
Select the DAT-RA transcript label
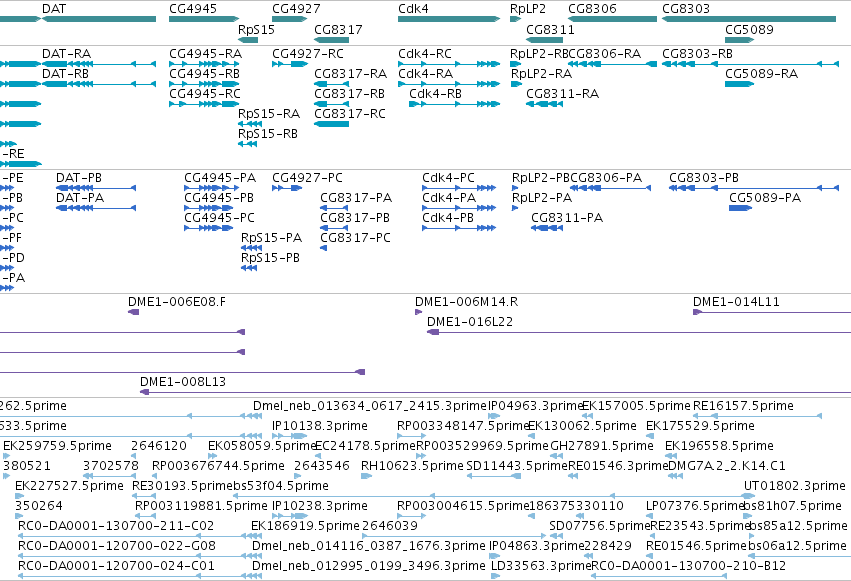pyautogui.click(x=67, y=54)
